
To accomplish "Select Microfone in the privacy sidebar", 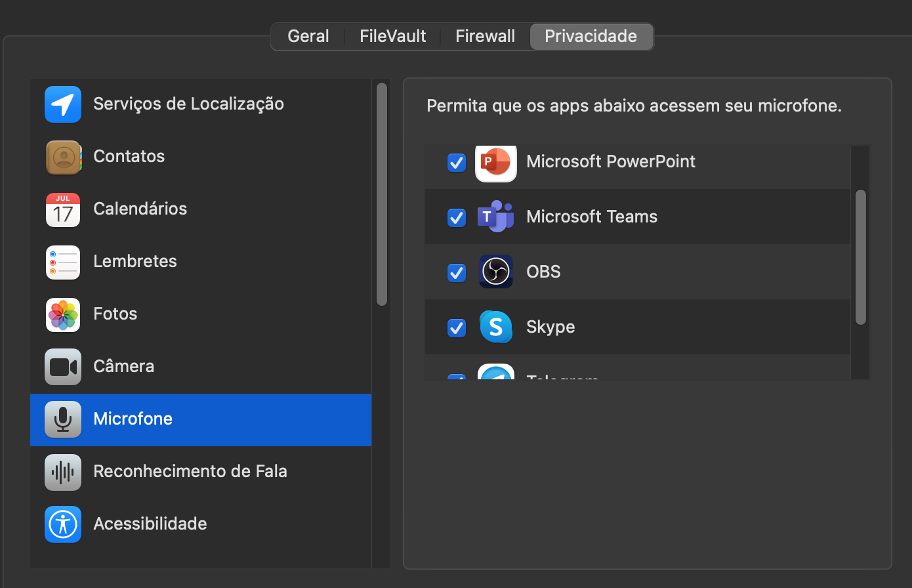I will [133, 419].
